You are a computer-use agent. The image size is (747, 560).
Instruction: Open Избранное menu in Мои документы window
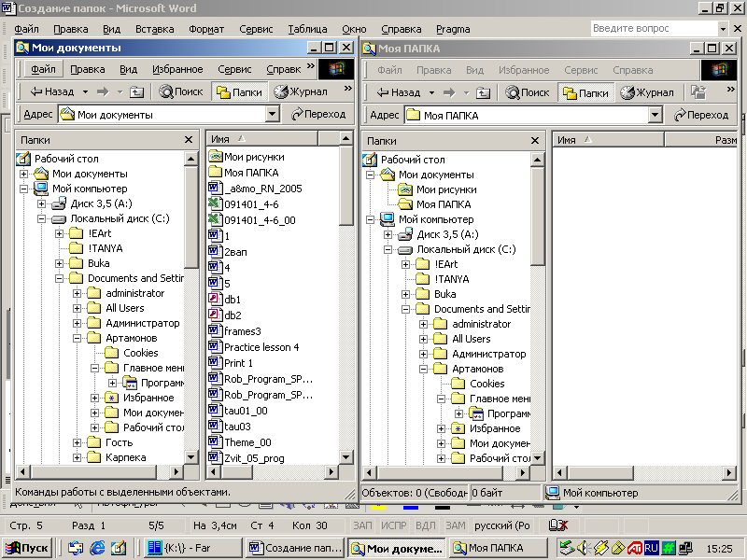pyautogui.click(x=177, y=69)
